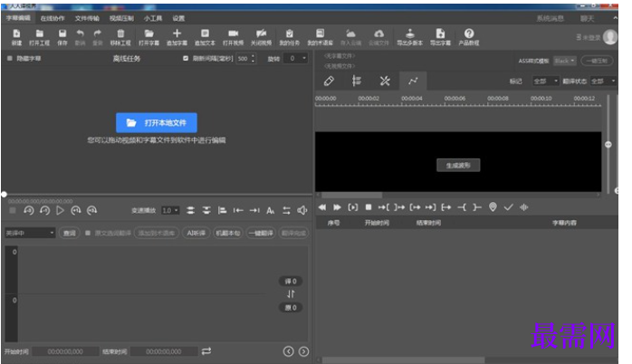632x364 pixels.
Task: Open the 旋转 rotation dropdown
Action: (x=295, y=59)
